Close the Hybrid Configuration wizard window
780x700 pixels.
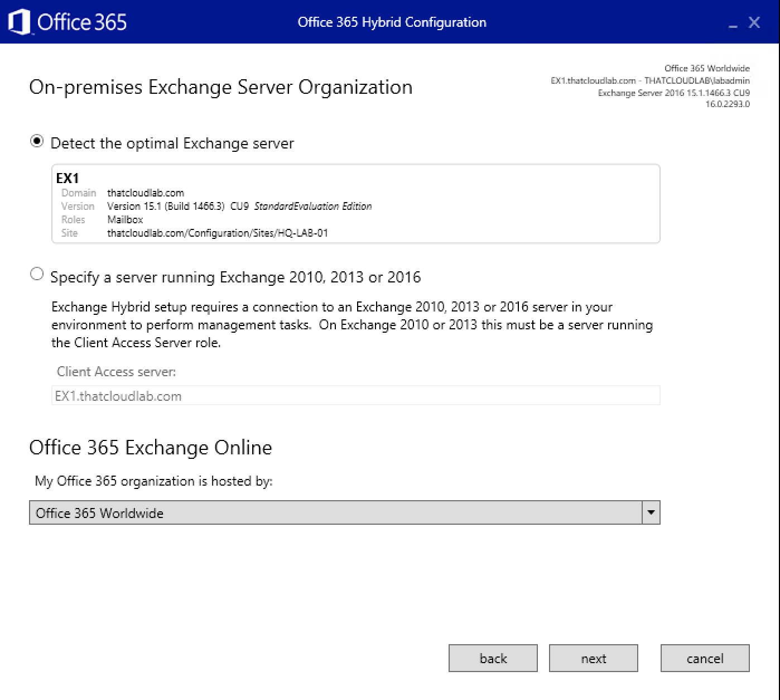tap(754, 22)
